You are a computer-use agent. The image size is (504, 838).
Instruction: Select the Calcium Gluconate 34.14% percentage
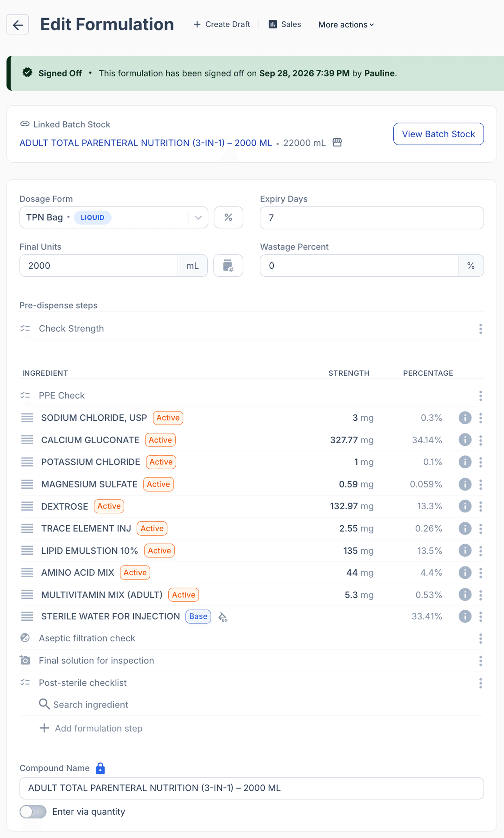coord(427,440)
